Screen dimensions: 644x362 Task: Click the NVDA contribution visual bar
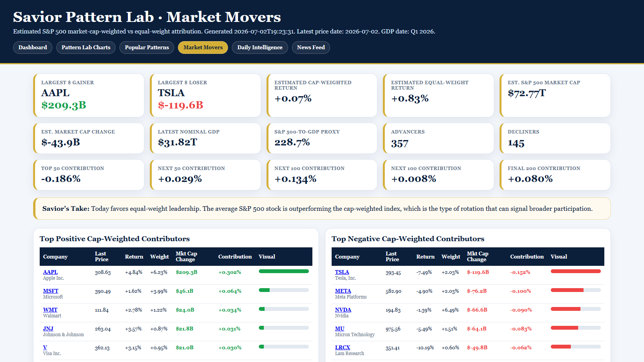point(576,309)
